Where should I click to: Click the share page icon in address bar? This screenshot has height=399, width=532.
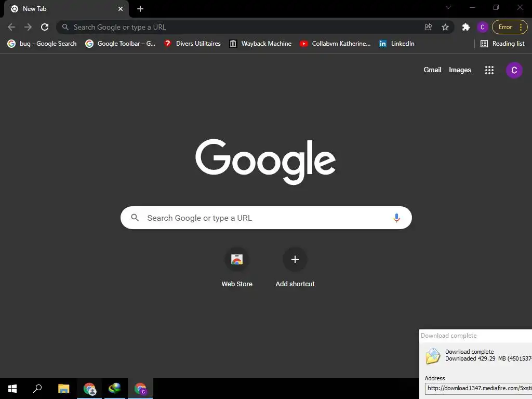pyautogui.click(x=428, y=27)
